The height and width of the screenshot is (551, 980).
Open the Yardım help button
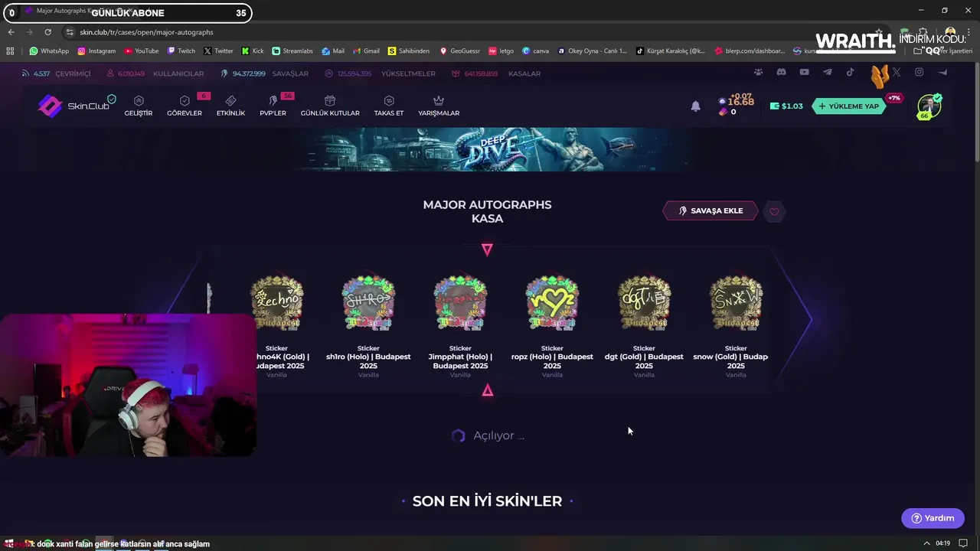coord(933,518)
